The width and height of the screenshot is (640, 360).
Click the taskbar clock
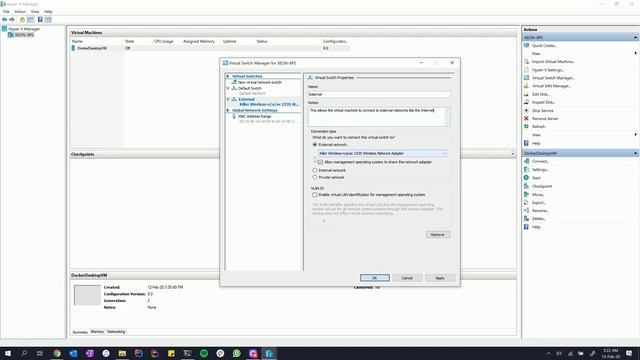pyautogui.click(x=611, y=353)
